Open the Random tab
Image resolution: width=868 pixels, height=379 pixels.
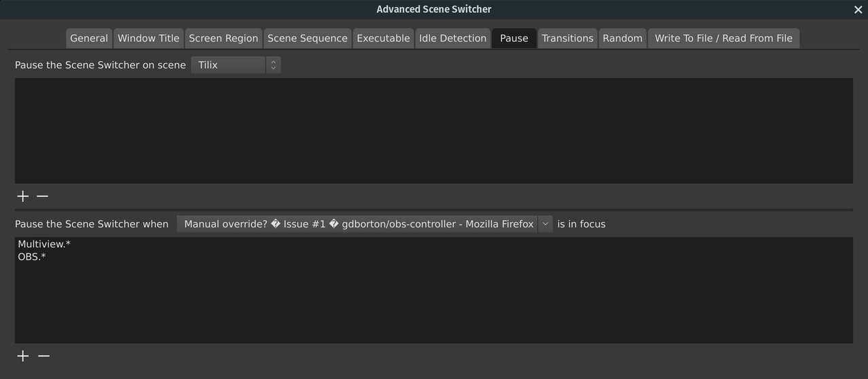click(623, 39)
